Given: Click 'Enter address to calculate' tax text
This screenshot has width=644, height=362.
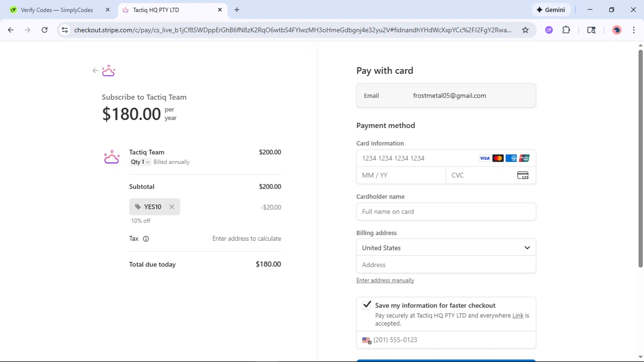Looking at the screenshot, I should (x=247, y=239).
